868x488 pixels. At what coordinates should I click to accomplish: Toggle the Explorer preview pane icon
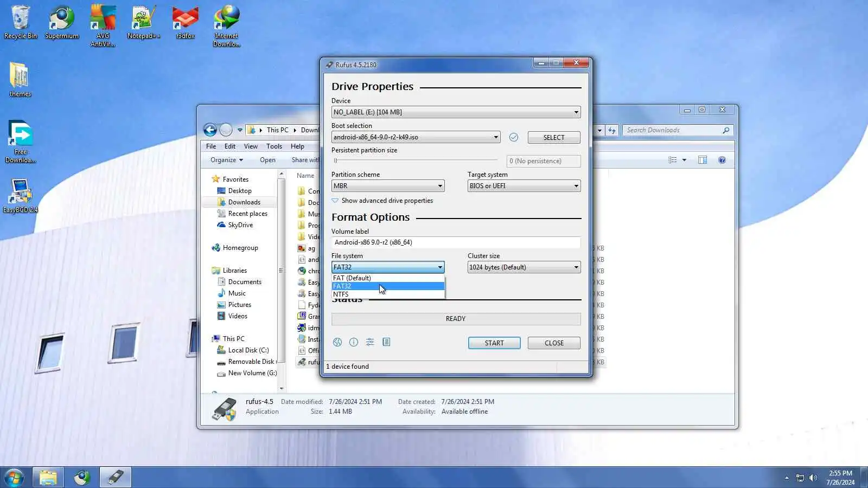[x=703, y=160]
